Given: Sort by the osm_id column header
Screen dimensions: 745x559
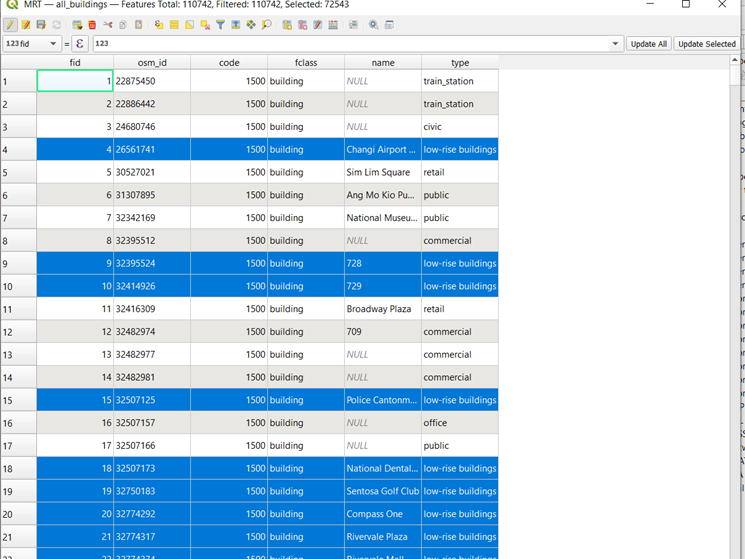Looking at the screenshot, I should click(x=152, y=62).
